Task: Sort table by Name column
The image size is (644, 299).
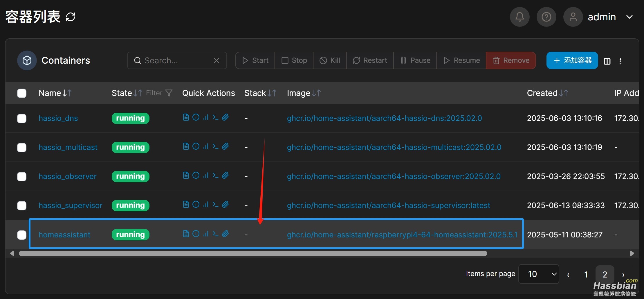Action: [55, 93]
